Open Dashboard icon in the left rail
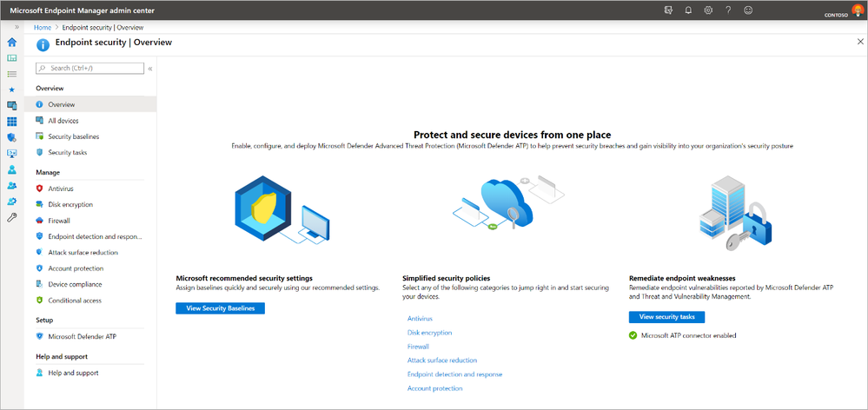This screenshot has width=868, height=410. coord(11,58)
